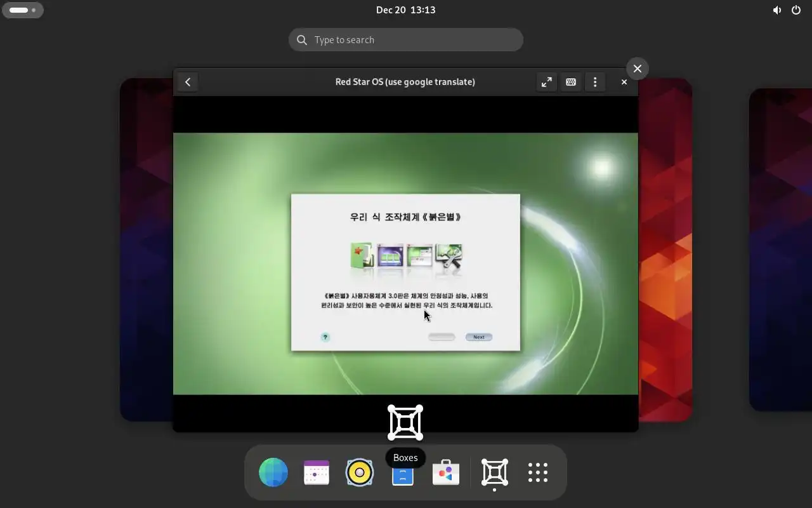The image size is (812, 508).
Task: Click the purple screen icon in the installer
Action: coord(390,256)
